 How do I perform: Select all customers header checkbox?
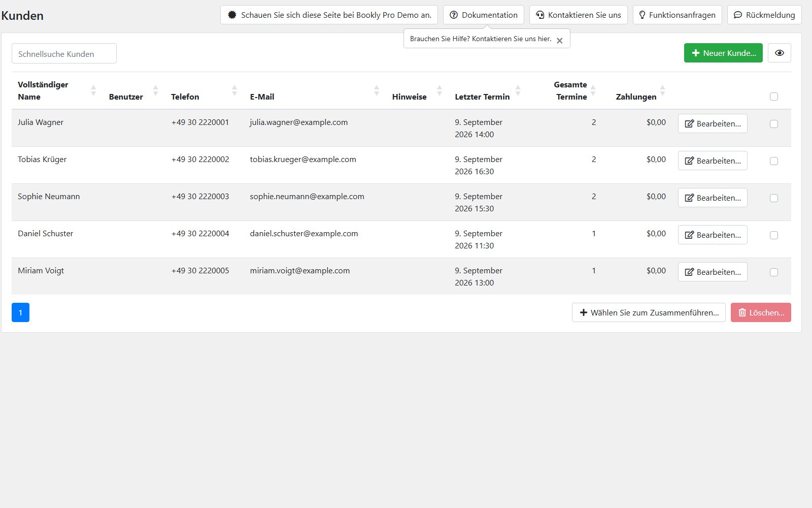click(774, 97)
